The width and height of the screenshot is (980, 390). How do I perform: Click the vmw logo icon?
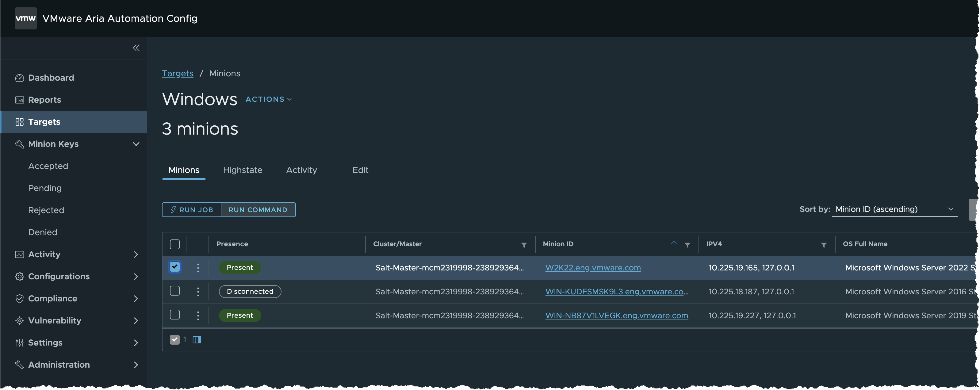(x=25, y=18)
